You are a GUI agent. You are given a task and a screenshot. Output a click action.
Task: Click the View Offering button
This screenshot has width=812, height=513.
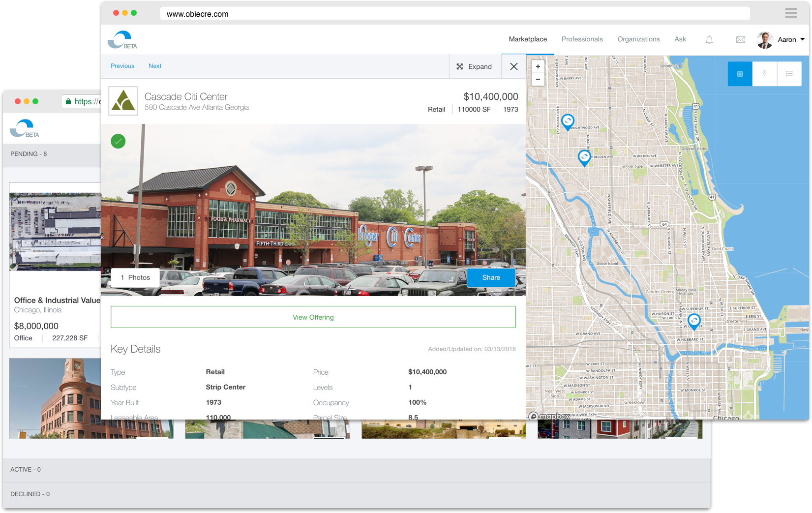tap(313, 317)
